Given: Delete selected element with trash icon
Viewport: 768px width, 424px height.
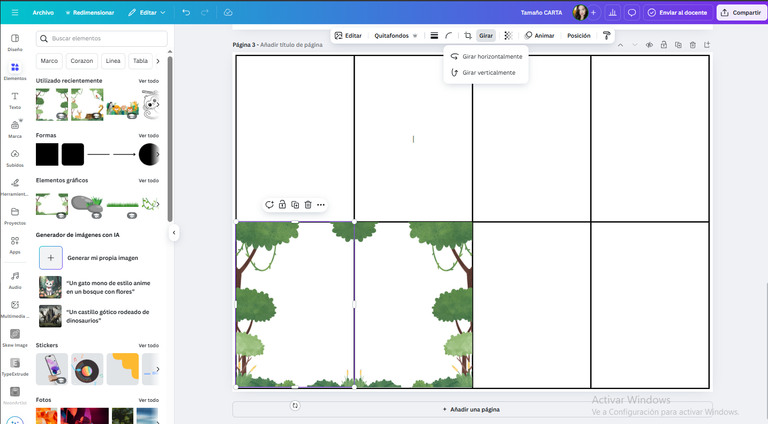Looking at the screenshot, I should pyautogui.click(x=308, y=205).
